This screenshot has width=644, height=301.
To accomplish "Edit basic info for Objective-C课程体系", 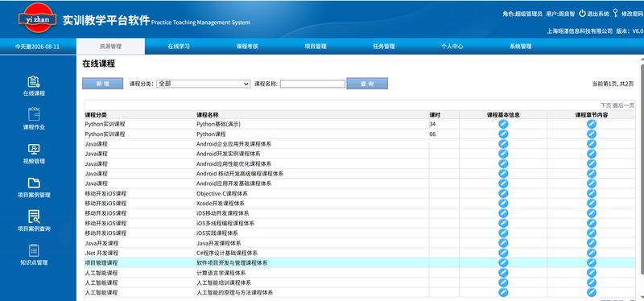I will click(503, 193).
